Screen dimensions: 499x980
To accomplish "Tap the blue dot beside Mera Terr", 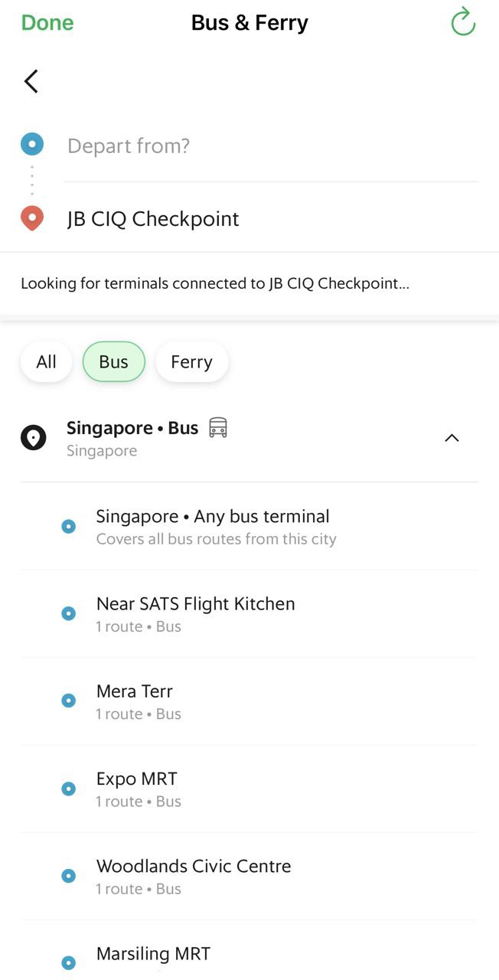I will pos(69,701).
